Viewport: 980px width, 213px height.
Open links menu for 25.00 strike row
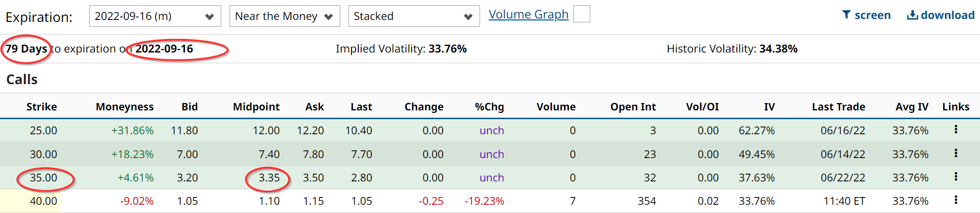pyautogui.click(x=955, y=129)
